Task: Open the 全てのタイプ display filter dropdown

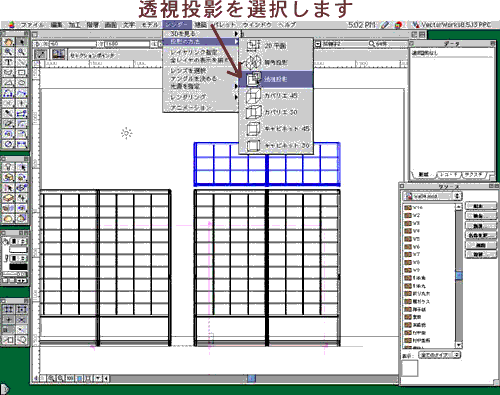Action: pos(439,355)
